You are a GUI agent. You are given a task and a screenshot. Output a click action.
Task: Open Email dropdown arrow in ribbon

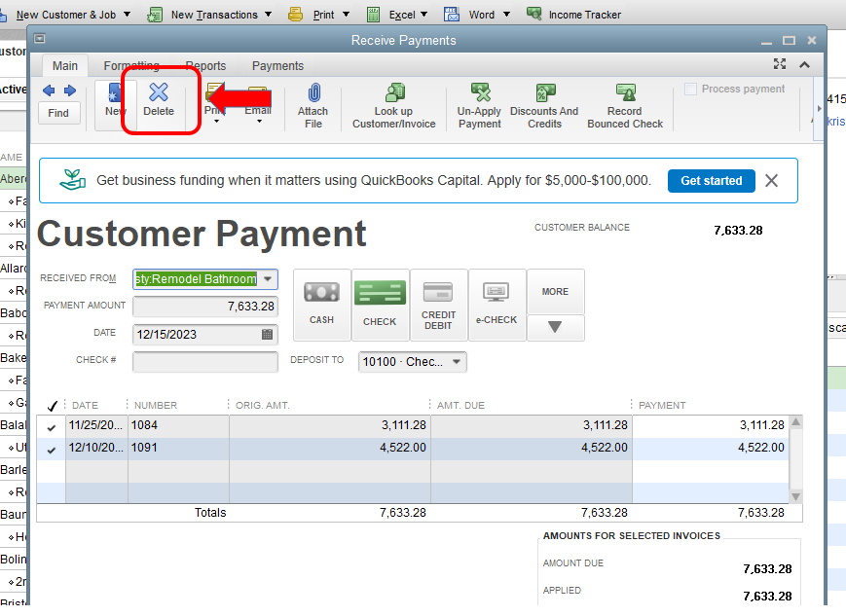click(x=259, y=122)
